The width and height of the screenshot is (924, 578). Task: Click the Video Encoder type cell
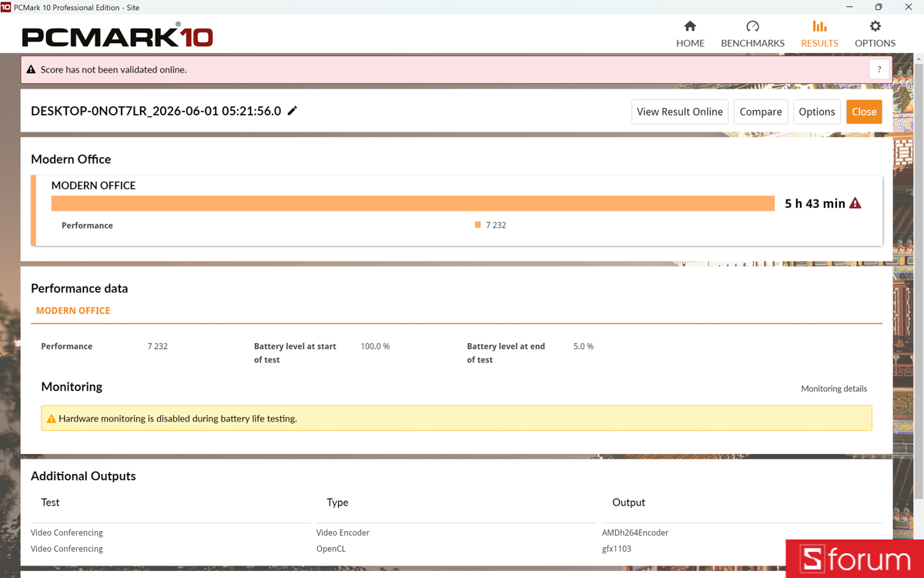click(x=343, y=533)
